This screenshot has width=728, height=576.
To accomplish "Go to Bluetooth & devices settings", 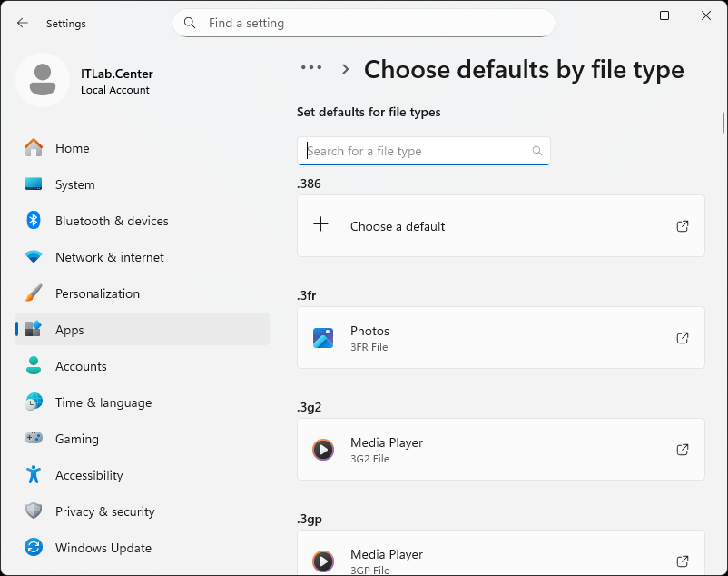I will pyautogui.click(x=111, y=221).
